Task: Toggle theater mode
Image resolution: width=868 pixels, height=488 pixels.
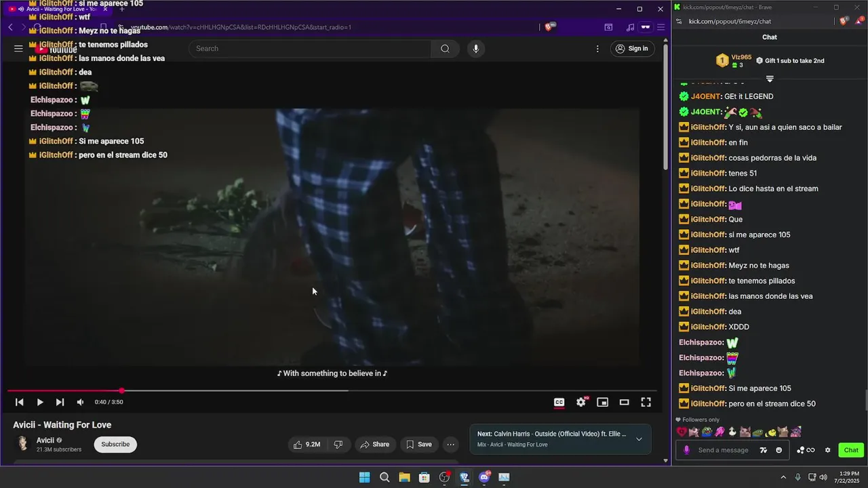Action: click(624, 402)
